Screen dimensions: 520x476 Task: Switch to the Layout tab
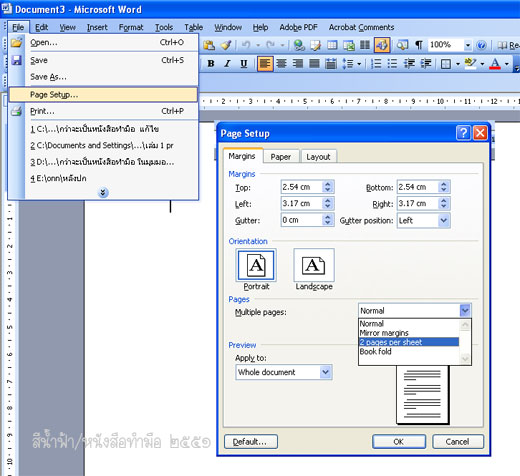click(x=318, y=157)
